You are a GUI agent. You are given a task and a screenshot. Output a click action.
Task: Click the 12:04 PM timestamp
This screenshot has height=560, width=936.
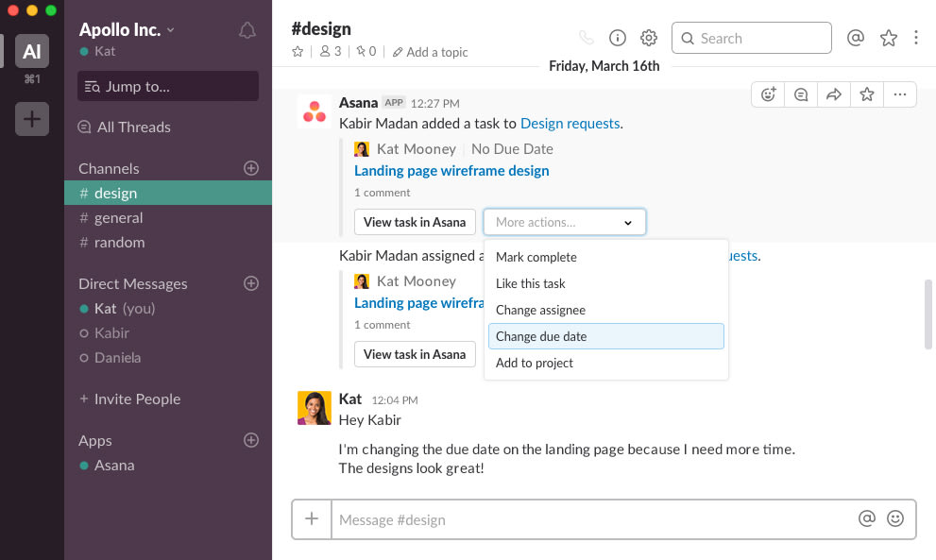coord(395,400)
